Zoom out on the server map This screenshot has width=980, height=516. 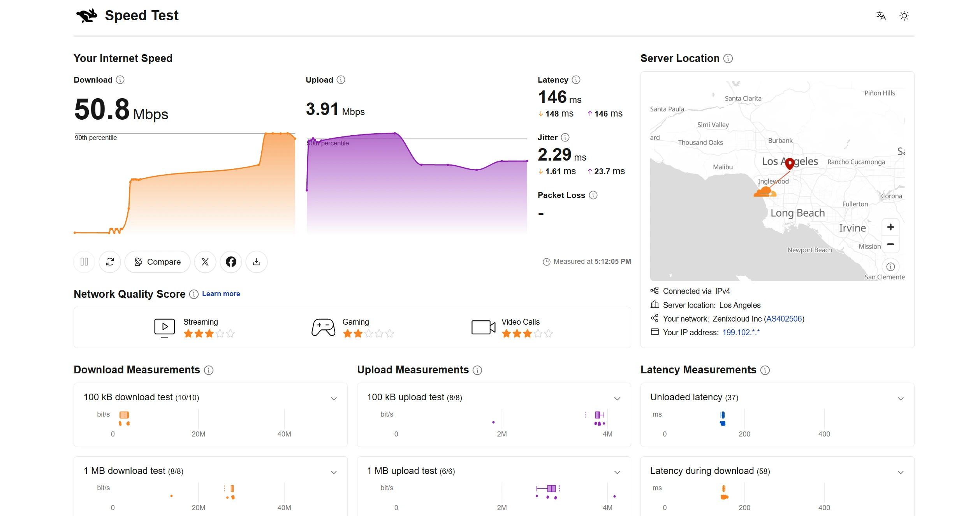890,244
